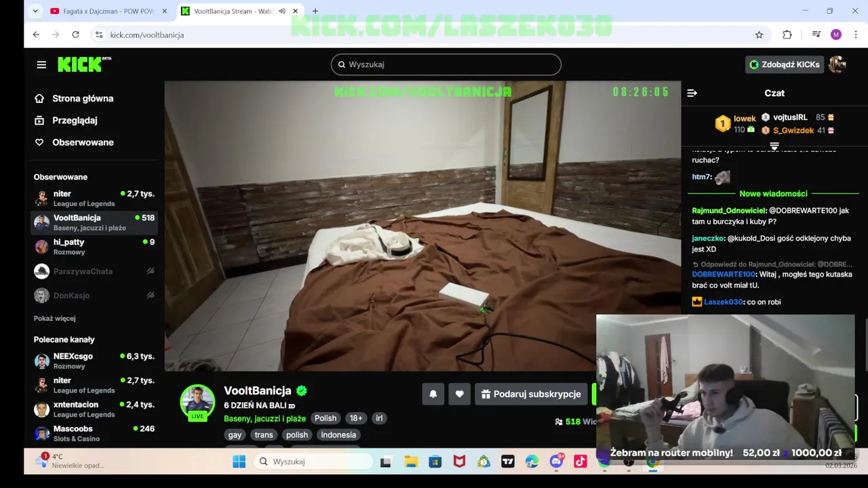Open the user profile avatar menu
The width and height of the screenshot is (868, 488).
[837, 64]
